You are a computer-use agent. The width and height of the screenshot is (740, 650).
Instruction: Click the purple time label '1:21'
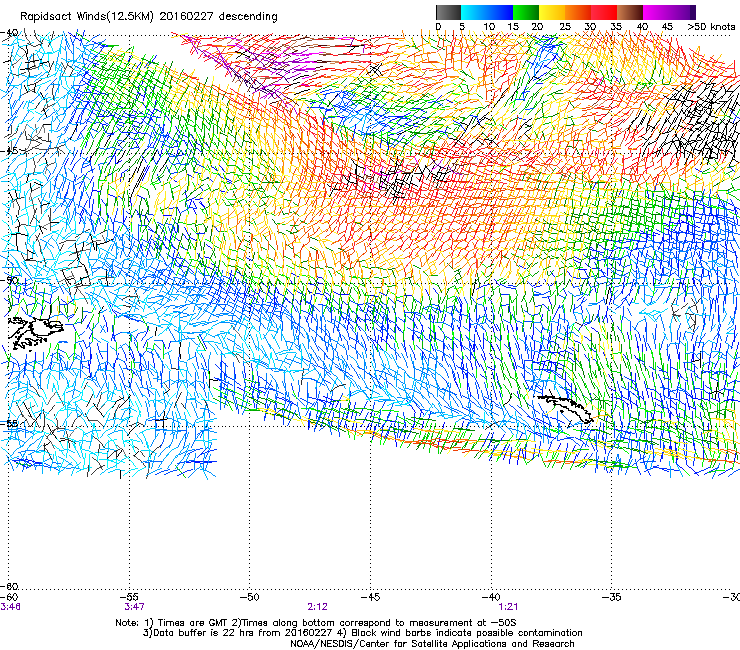[x=508, y=607]
